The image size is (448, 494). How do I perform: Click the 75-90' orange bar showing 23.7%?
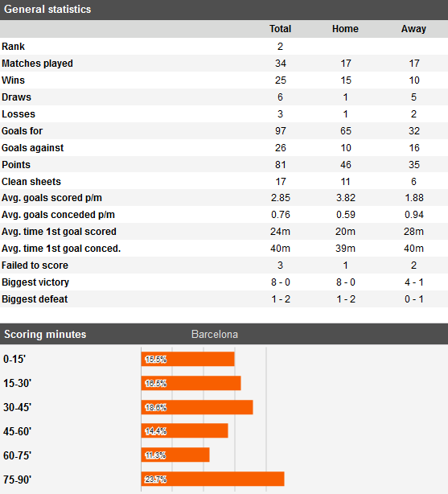coord(212,480)
